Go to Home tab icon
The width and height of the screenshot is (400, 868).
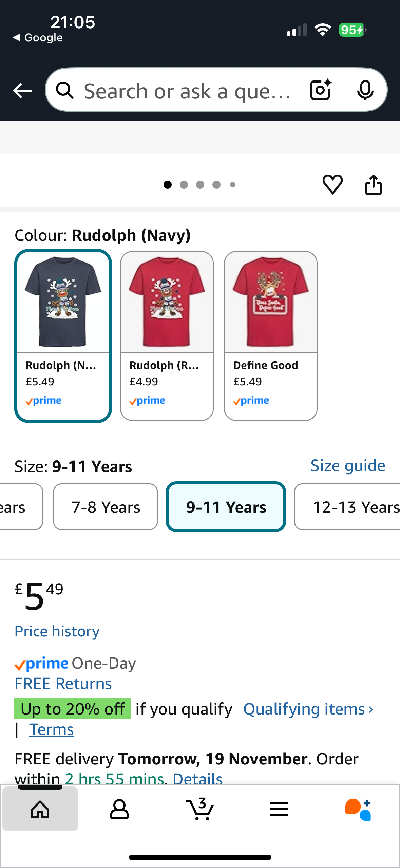point(40,809)
